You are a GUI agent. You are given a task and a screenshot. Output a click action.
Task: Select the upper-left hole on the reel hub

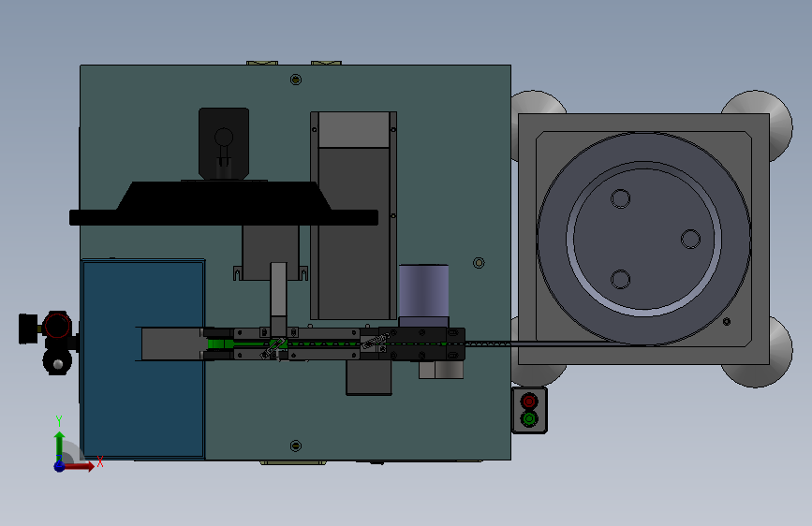pyautogui.click(x=620, y=198)
